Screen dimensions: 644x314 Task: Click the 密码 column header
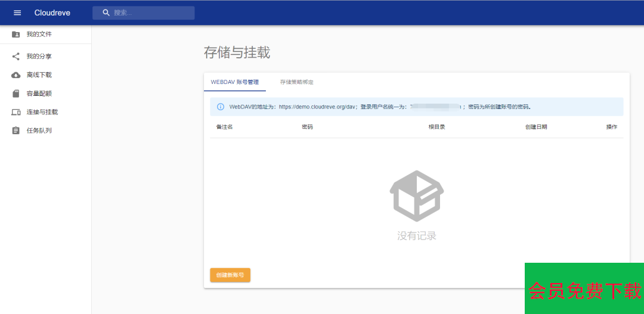tap(307, 127)
